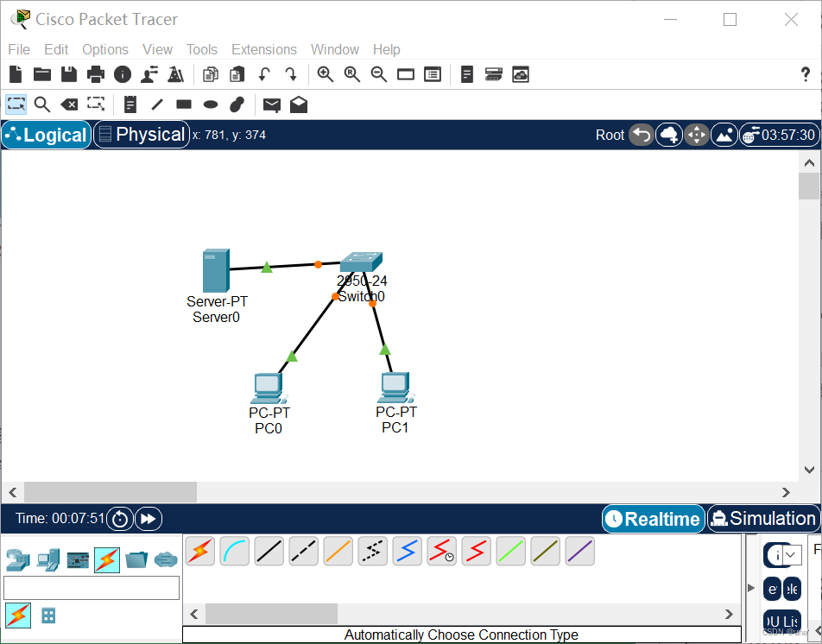Image resolution: width=822 pixels, height=644 pixels.
Task: Click the Paste clipboard icon
Action: pyautogui.click(x=237, y=74)
